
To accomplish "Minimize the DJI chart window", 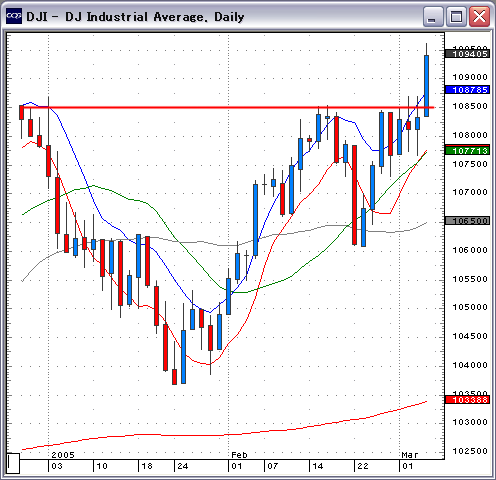I will [432, 16].
